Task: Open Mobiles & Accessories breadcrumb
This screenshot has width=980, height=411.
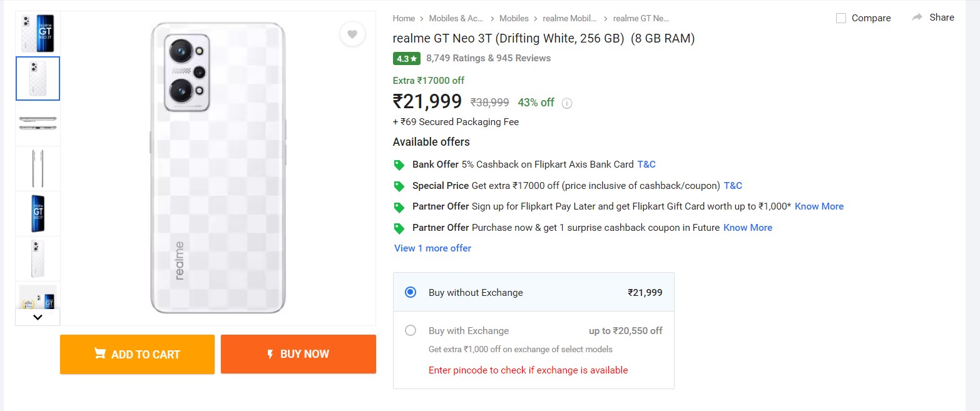Action: (x=456, y=19)
